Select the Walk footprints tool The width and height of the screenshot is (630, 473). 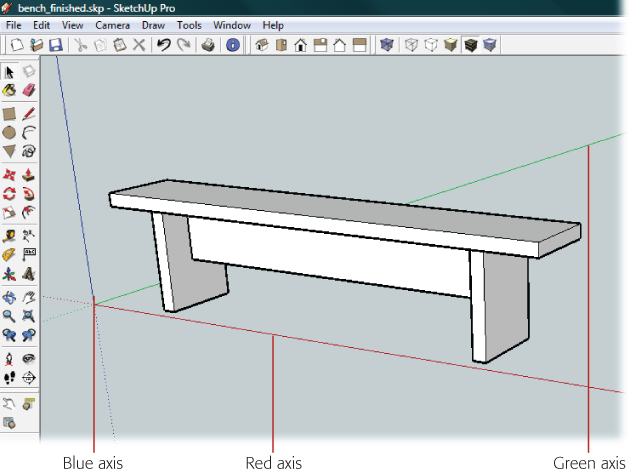(10, 378)
